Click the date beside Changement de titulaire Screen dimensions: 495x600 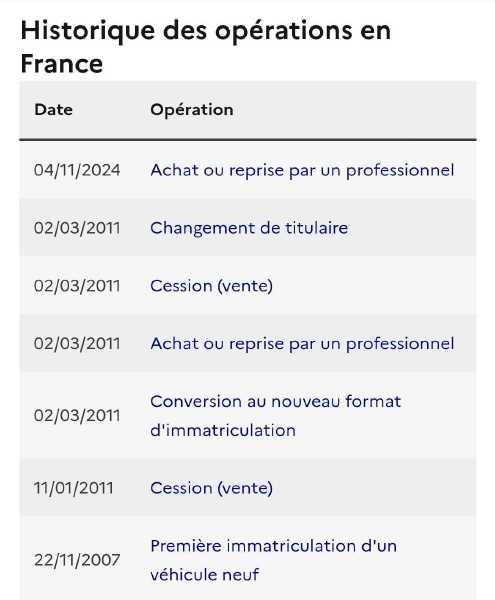77,228
